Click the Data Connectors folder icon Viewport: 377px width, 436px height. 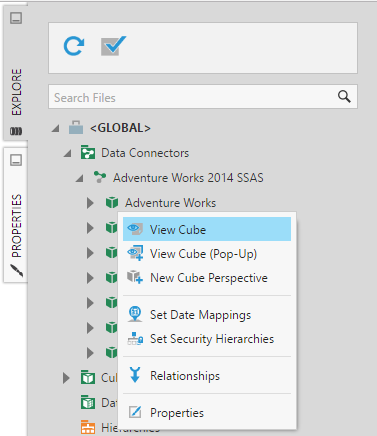pos(88,152)
